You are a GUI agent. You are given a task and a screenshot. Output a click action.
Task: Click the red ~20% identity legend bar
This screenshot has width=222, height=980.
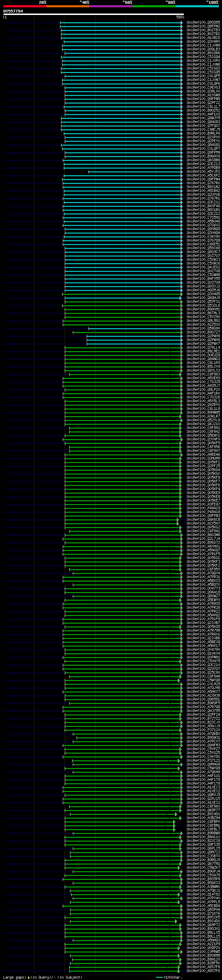tap(25, 6)
